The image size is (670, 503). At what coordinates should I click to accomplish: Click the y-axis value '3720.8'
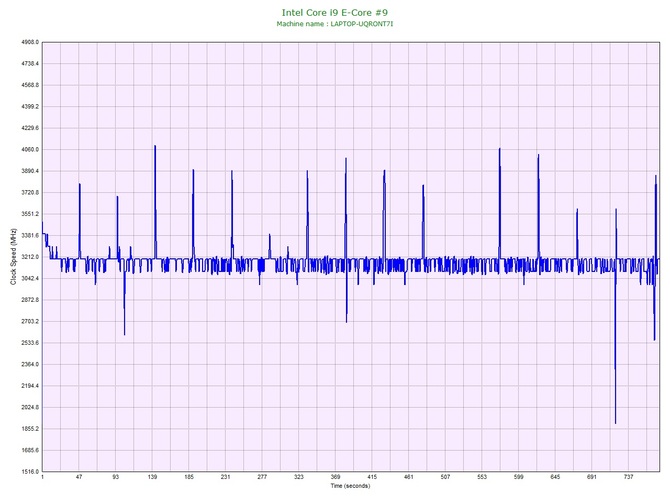click(x=30, y=193)
